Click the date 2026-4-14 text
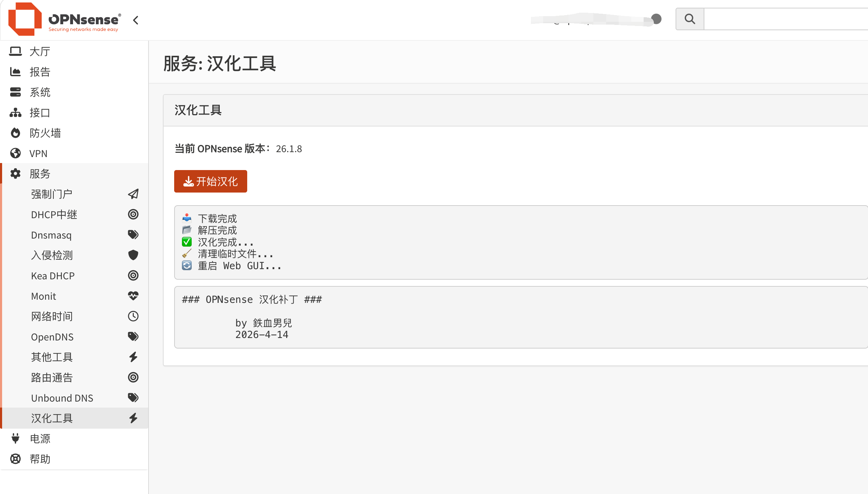This screenshot has width=868, height=494. 262,335
